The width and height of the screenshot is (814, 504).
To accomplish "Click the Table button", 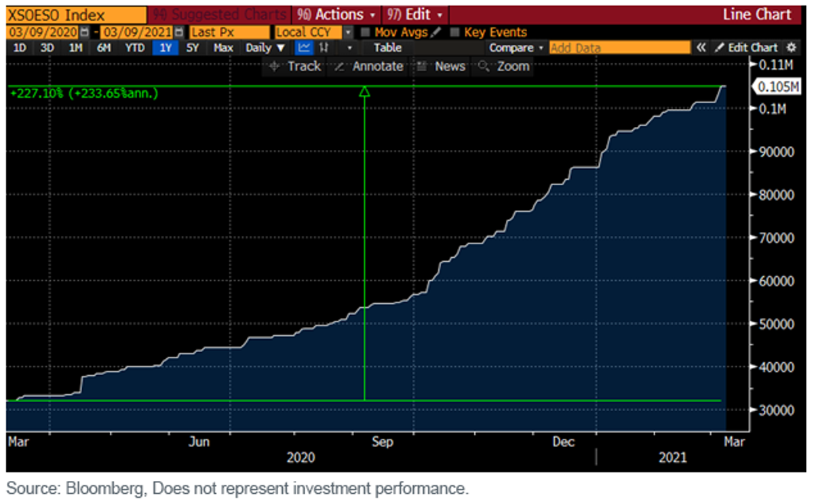I will tap(387, 47).
